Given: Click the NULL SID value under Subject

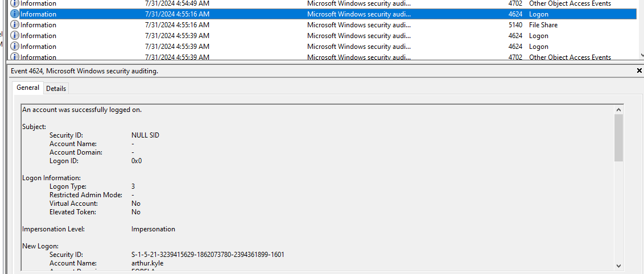Looking at the screenshot, I should [x=145, y=135].
